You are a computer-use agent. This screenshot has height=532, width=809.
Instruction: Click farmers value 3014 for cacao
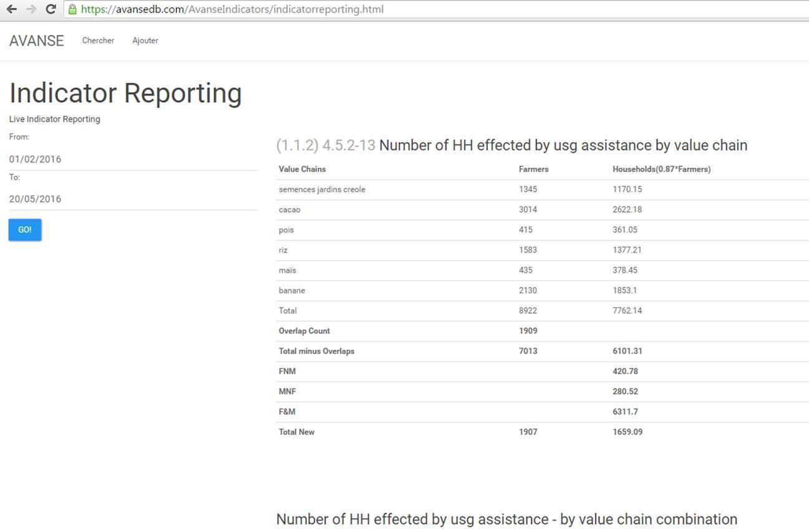point(528,210)
